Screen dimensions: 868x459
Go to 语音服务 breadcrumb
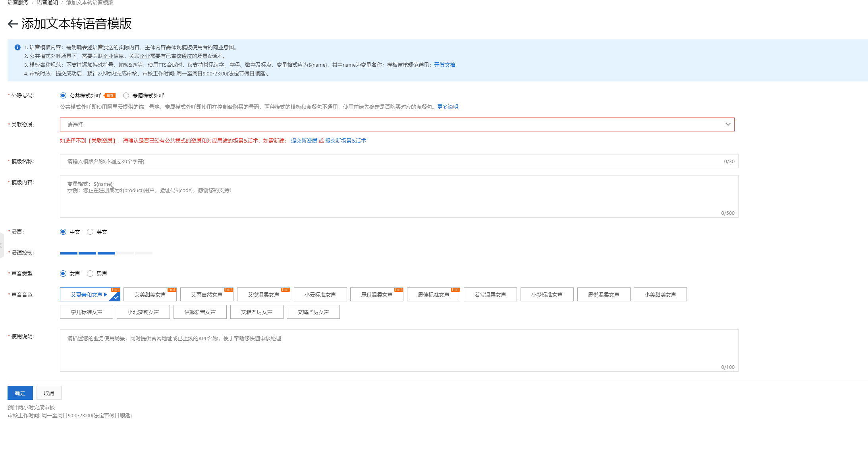tap(18, 3)
